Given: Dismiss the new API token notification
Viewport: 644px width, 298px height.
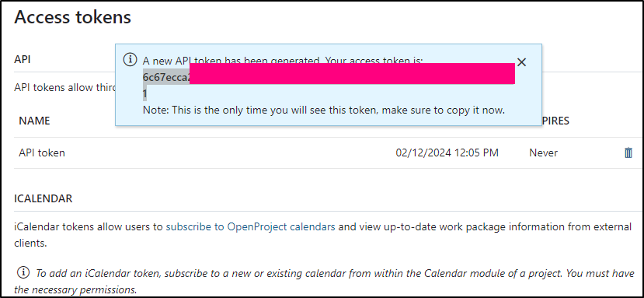Looking at the screenshot, I should pos(521,62).
